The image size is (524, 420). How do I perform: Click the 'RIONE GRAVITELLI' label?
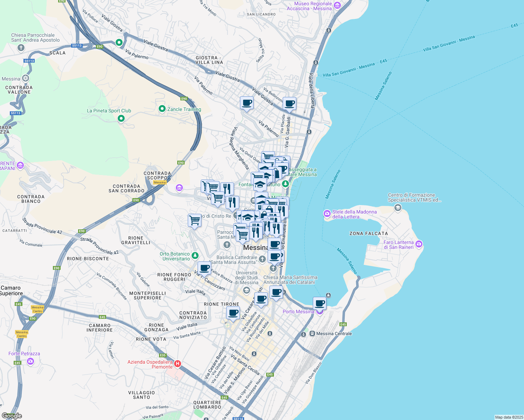click(136, 240)
